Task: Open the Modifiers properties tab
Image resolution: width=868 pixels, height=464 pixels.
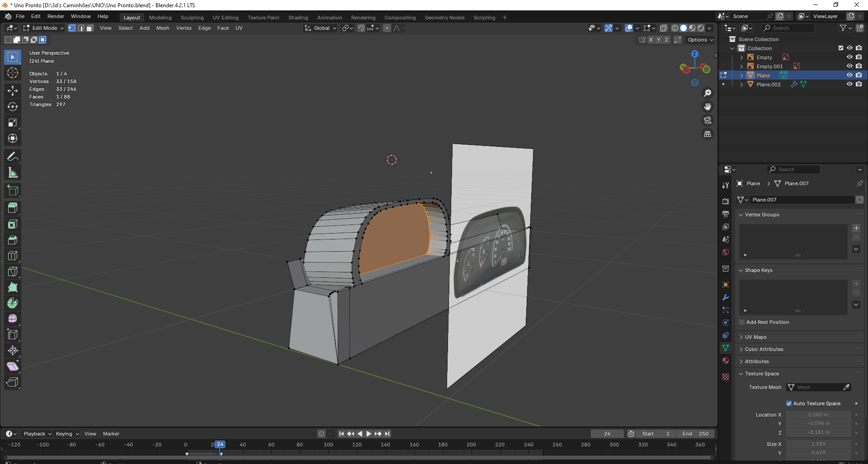Action: [726, 297]
